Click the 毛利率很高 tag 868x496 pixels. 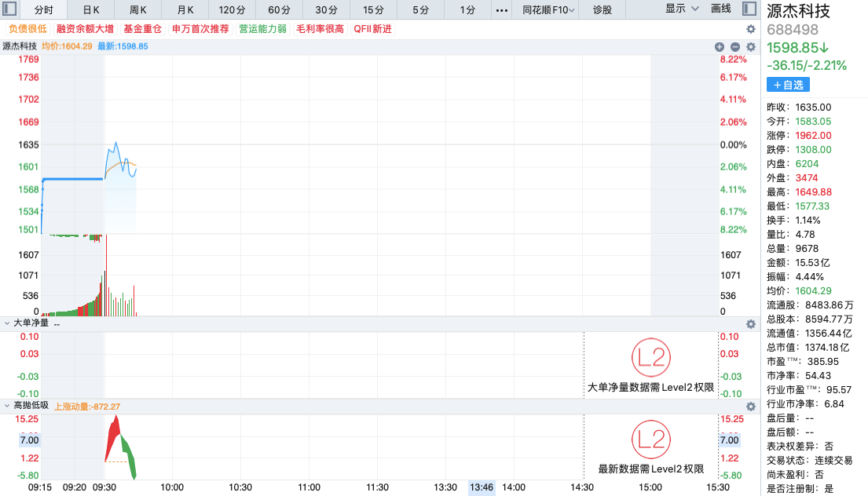320,29
